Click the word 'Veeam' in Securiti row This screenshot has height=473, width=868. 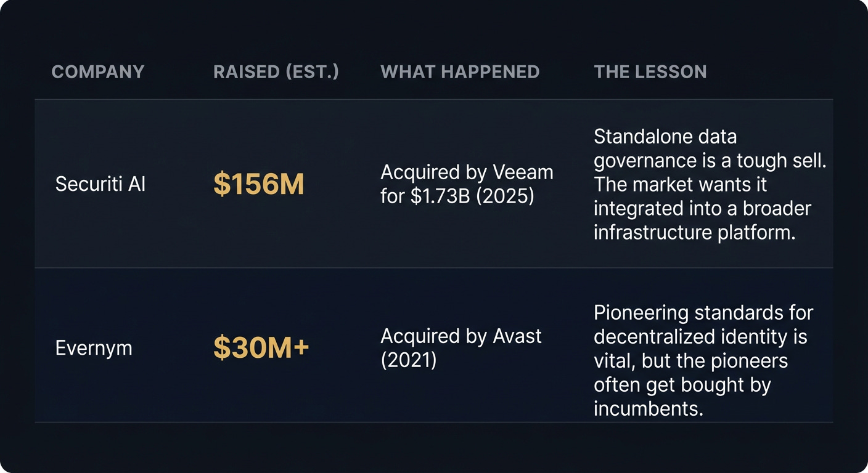(x=523, y=172)
